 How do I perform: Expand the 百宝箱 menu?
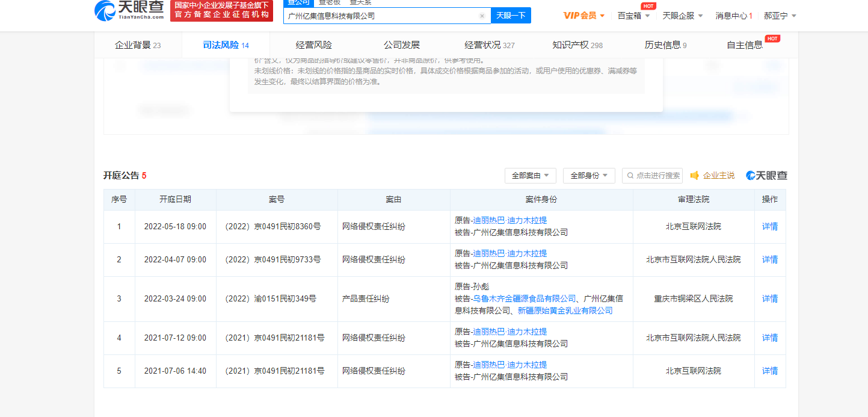point(633,16)
